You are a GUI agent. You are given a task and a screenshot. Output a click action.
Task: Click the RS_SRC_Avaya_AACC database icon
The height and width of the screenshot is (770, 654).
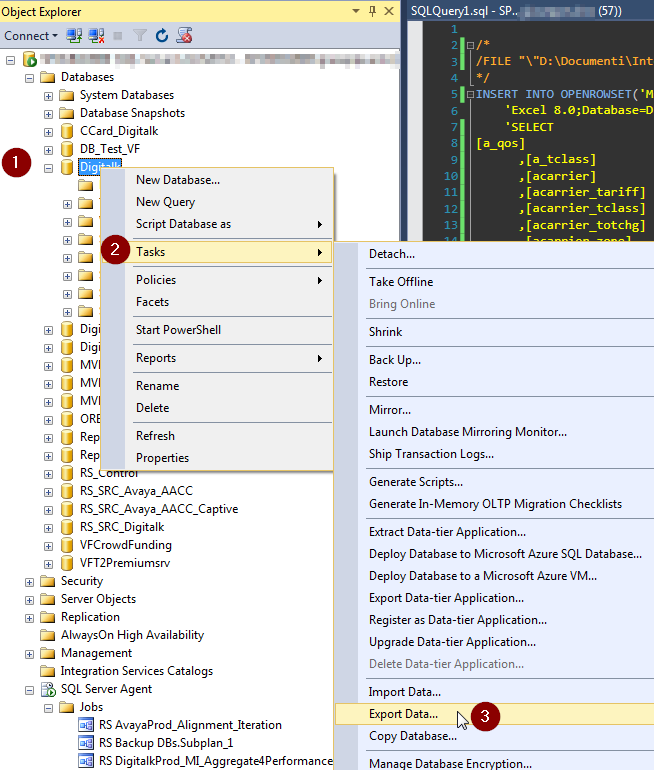[x=67, y=491]
